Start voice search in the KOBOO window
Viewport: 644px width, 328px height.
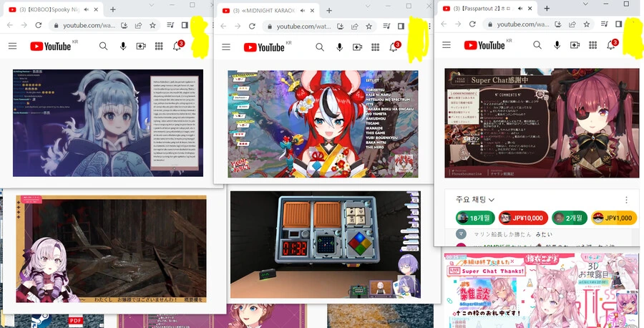[123, 47]
